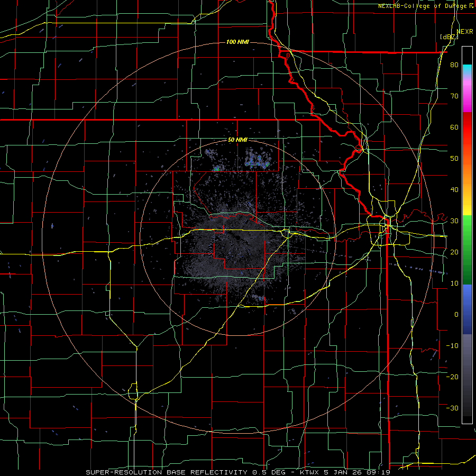Click the 70 value on the dBZ scale

tap(454, 96)
